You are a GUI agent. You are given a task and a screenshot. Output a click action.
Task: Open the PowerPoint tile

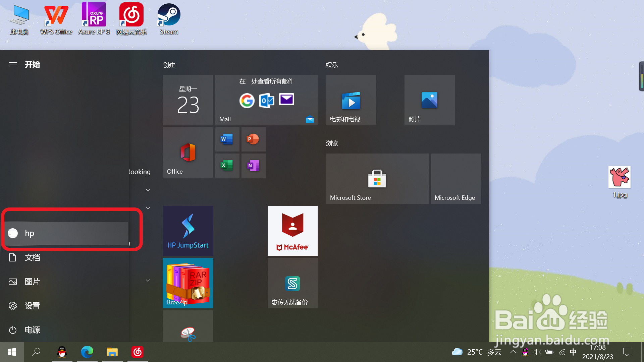coord(253,139)
